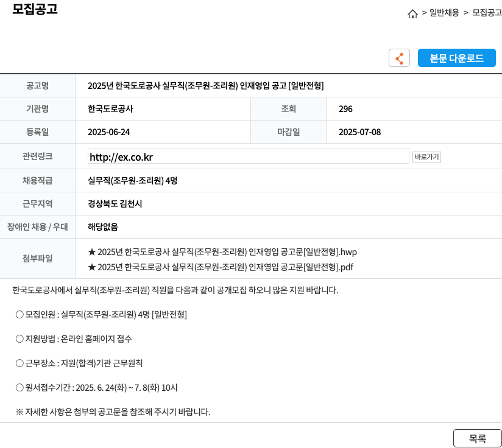502x448 pixels.
Task: Click the 첨부파일 row label
Action: (37, 258)
